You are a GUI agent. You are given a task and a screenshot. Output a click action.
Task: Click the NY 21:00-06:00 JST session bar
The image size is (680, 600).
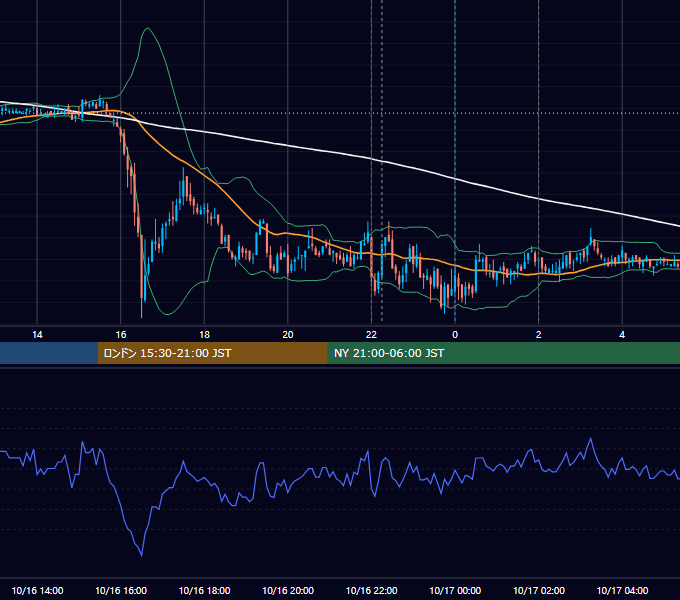(x=503, y=353)
